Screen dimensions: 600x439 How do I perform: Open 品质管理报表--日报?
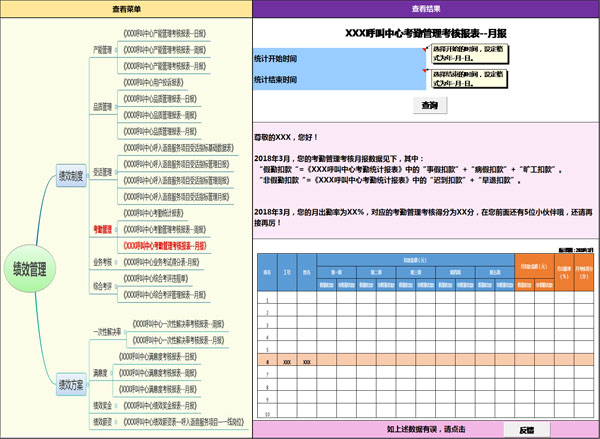[x=160, y=99]
